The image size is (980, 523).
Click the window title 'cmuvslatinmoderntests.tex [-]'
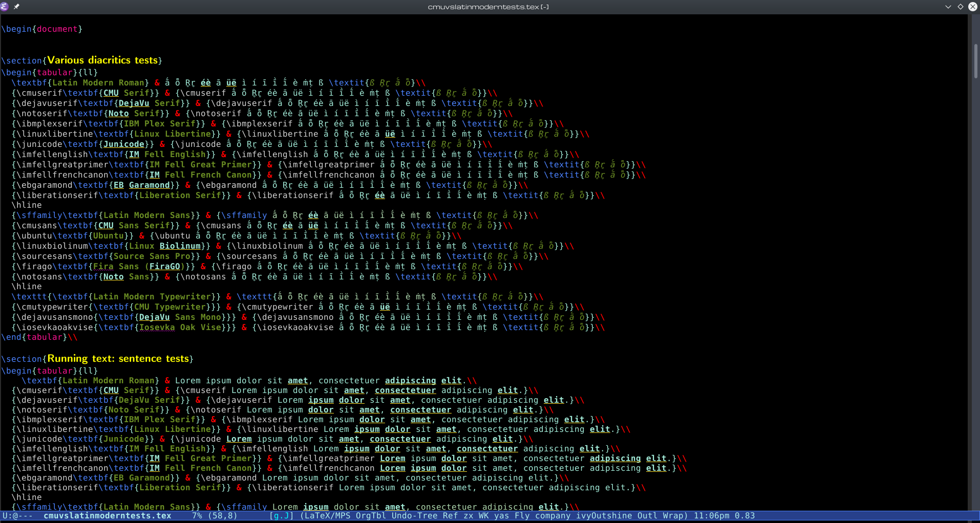488,7
